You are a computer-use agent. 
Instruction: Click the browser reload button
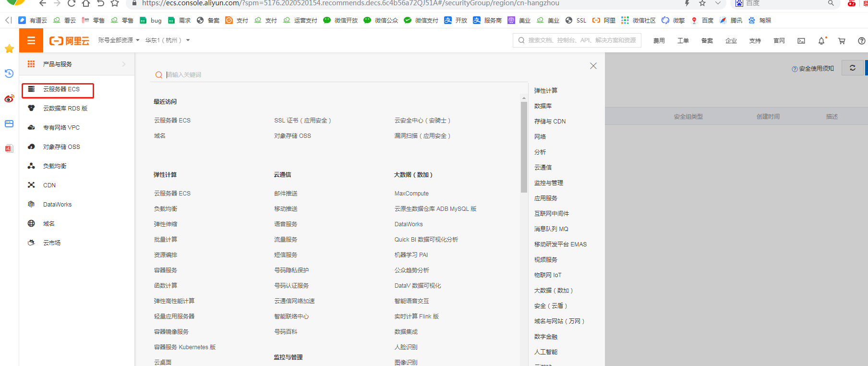(71, 3)
